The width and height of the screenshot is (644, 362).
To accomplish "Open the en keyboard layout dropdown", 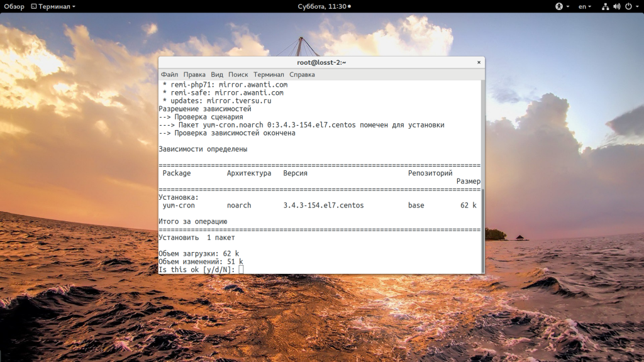I will tap(585, 6).
